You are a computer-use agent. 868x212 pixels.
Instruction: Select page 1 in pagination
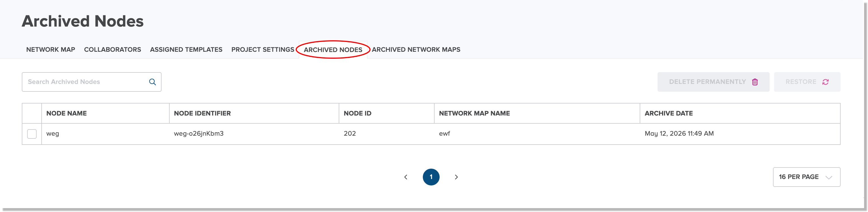click(431, 177)
